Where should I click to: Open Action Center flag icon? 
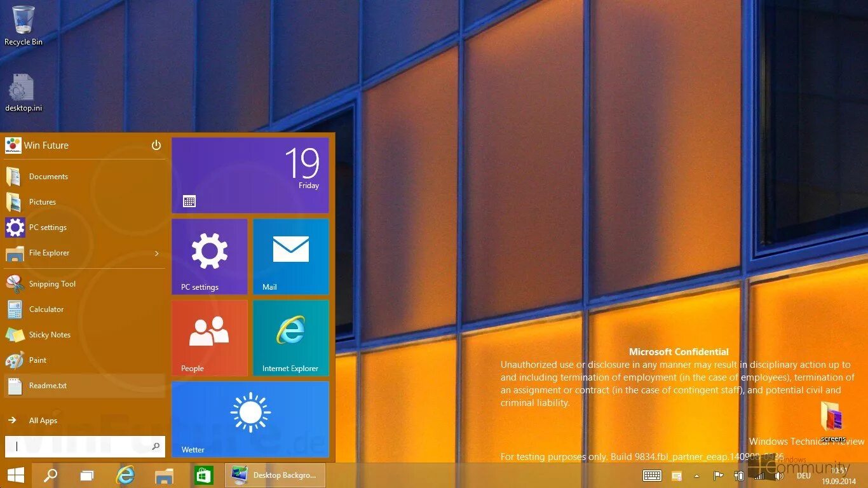(x=719, y=476)
